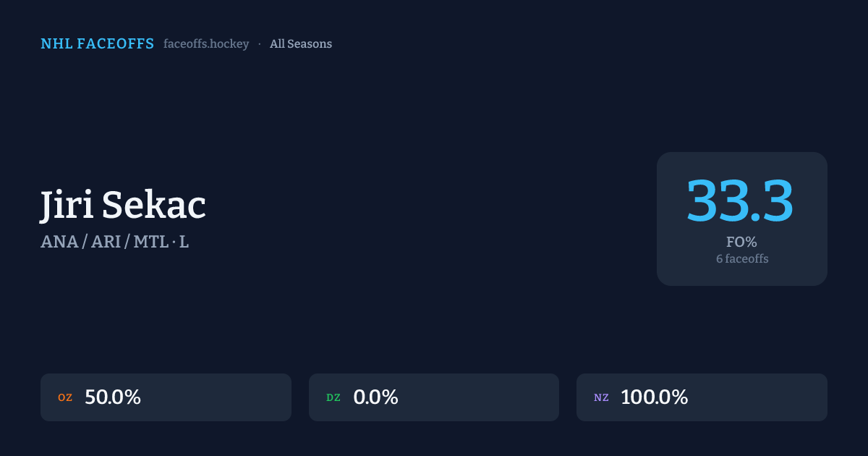Click the 6 faceoffs count text

point(742,258)
